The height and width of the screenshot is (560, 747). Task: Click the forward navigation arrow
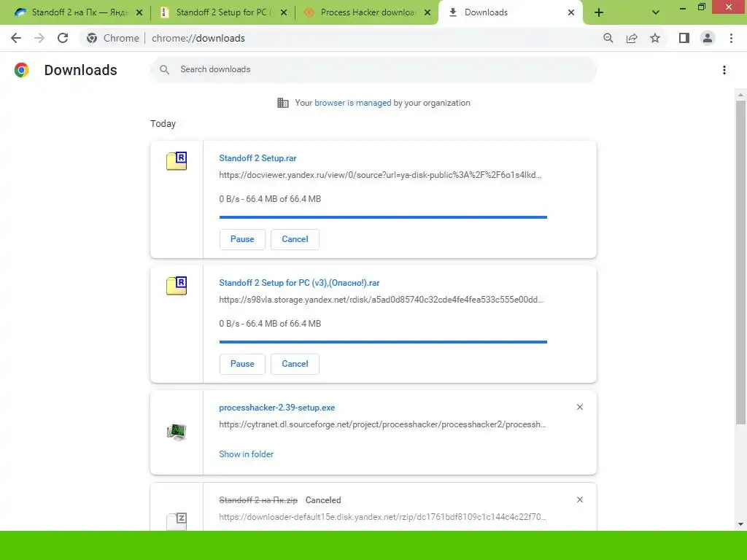click(39, 38)
